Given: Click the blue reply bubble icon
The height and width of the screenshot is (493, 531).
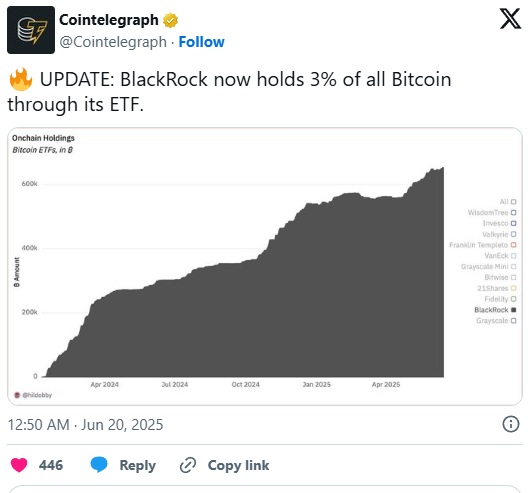Looking at the screenshot, I should (99, 465).
